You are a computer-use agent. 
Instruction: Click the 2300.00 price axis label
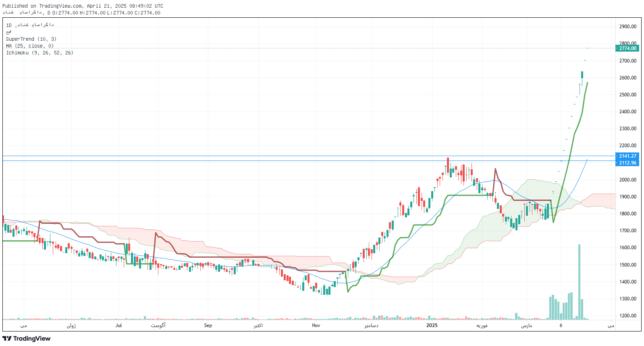(628, 129)
